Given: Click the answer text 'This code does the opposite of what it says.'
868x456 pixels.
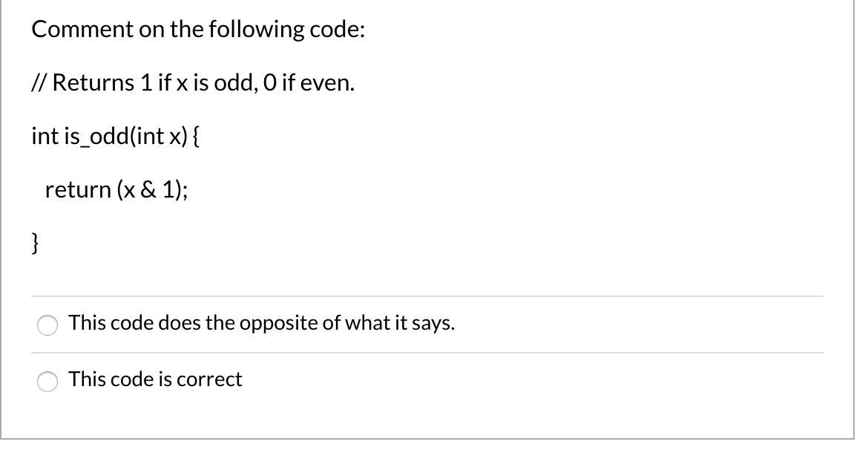Looking at the screenshot, I should pyautogui.click(x=261, y=324).
